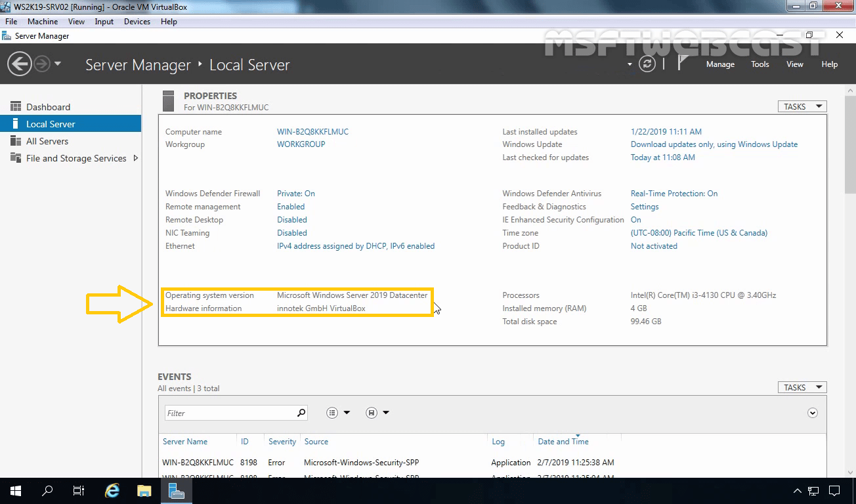
Task: Click the refresh icon in header
Action: 647,64
